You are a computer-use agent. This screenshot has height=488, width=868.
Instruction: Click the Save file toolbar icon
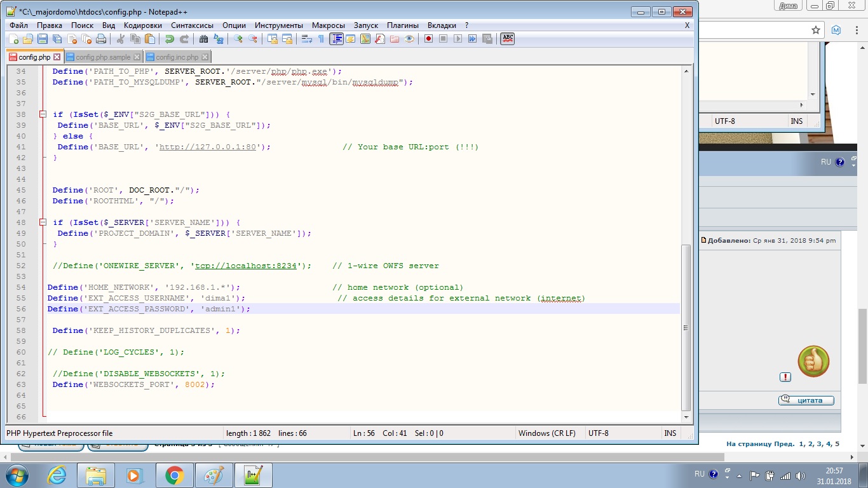coord(43,39)
